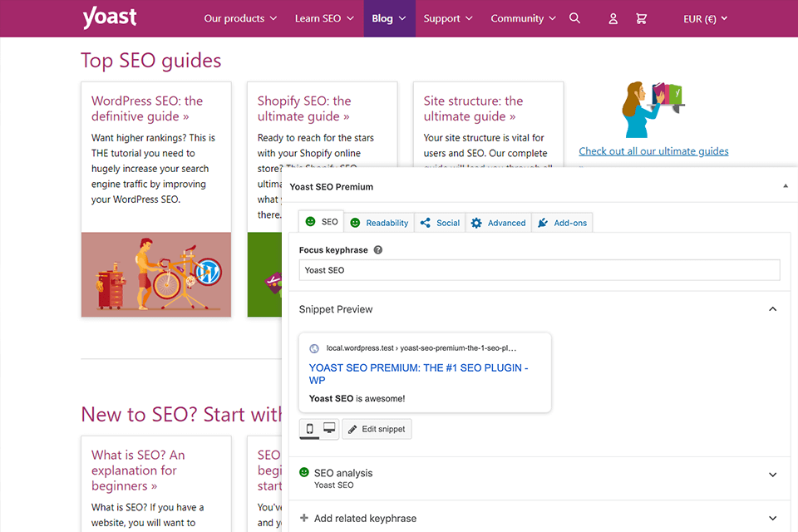Collapse the Yoast SEO Premium panel arrow
This screenshot has width=798, height=532.
click(x=786, y=186)
